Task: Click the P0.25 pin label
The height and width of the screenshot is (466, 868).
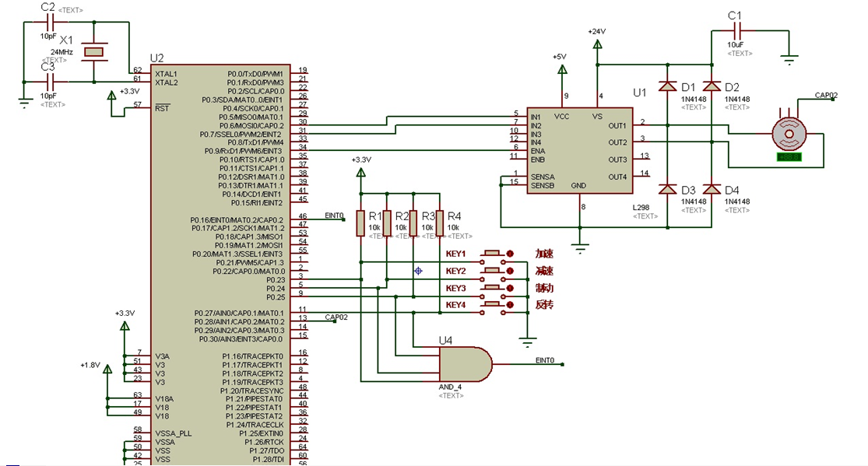Action: pyautogui.click(x=276, y=297)
